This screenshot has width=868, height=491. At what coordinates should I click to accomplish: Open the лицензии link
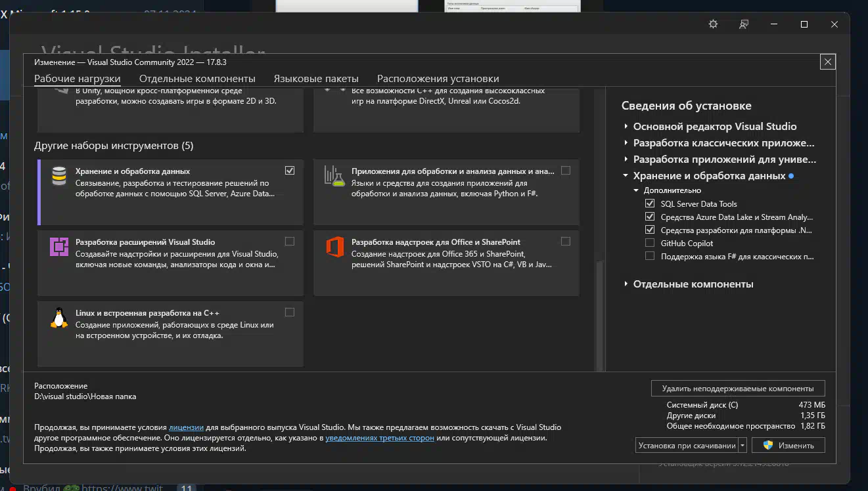click(186, 427)
